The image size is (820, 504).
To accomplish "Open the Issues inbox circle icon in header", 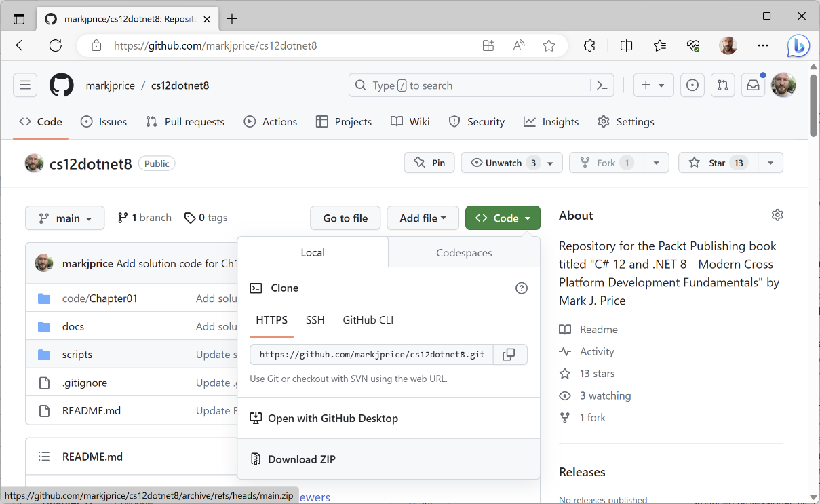I will [692, 85].
